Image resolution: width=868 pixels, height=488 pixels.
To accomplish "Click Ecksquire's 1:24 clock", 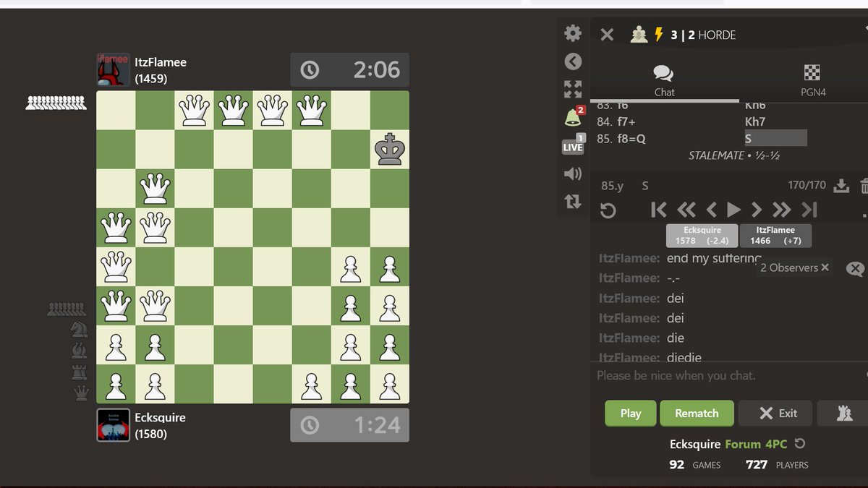I will [x=349, y=425].
